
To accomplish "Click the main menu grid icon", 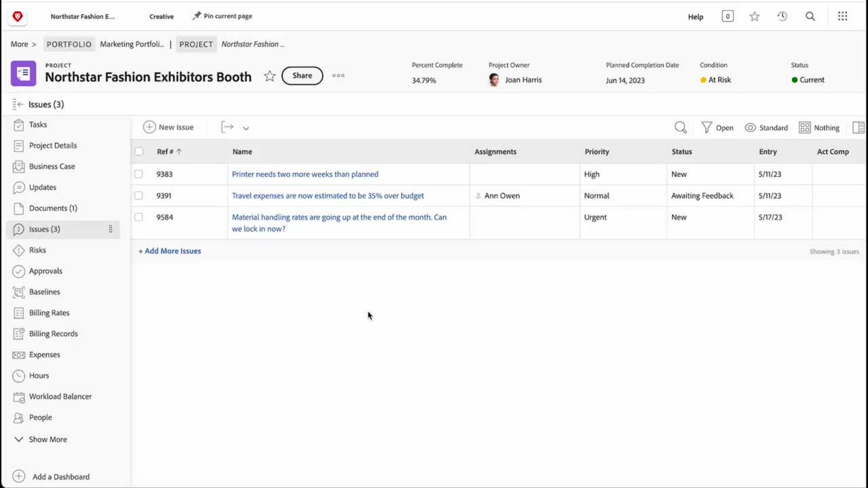I will coord(842,16).
